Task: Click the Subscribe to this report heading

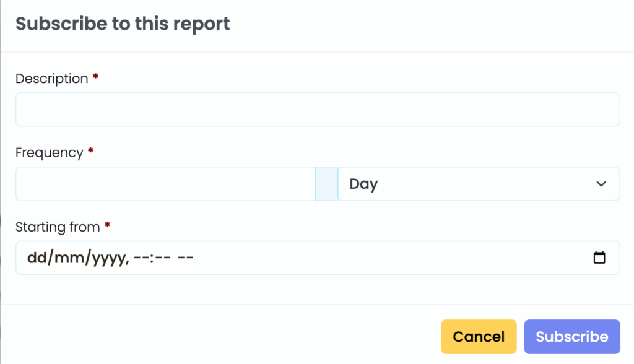Action: 123,24
